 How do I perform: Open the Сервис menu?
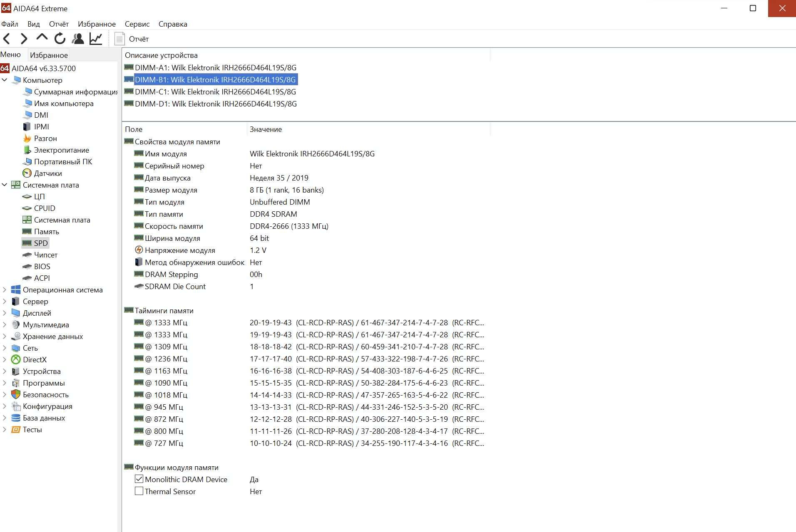137,24
